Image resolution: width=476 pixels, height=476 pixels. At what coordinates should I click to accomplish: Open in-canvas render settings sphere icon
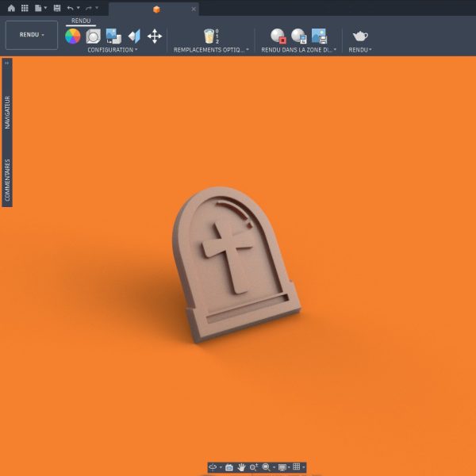(x=299, y=36)
